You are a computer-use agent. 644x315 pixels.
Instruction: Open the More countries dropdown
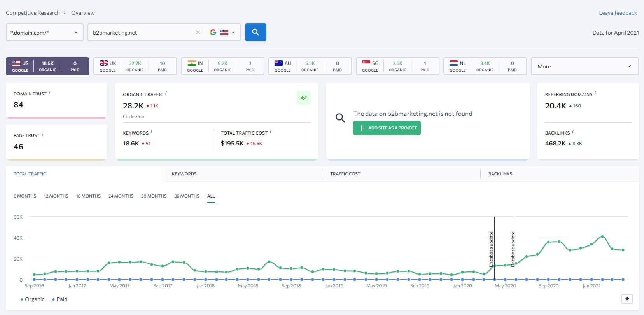584,66
